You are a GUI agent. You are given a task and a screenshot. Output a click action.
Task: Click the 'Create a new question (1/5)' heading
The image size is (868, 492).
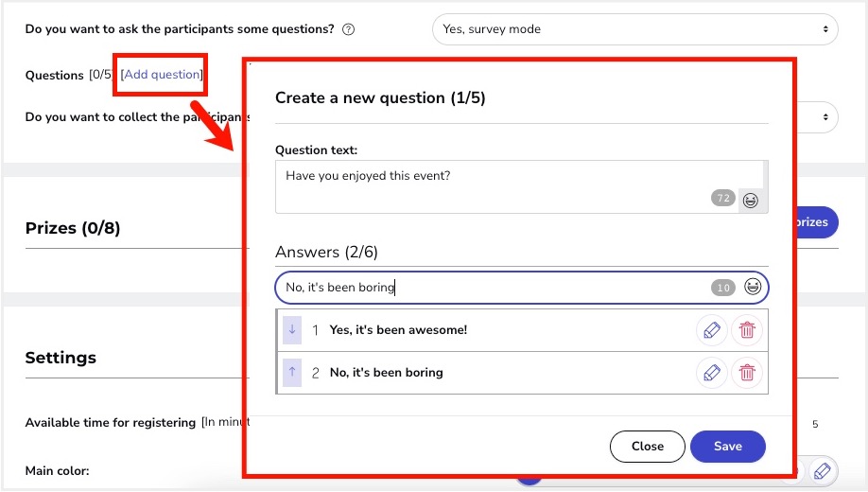380,98
